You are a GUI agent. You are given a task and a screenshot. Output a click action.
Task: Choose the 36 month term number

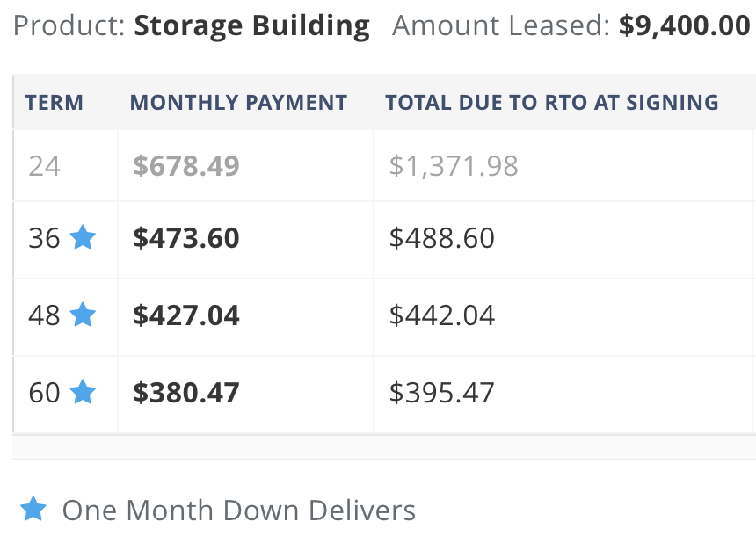click(44, 238)
